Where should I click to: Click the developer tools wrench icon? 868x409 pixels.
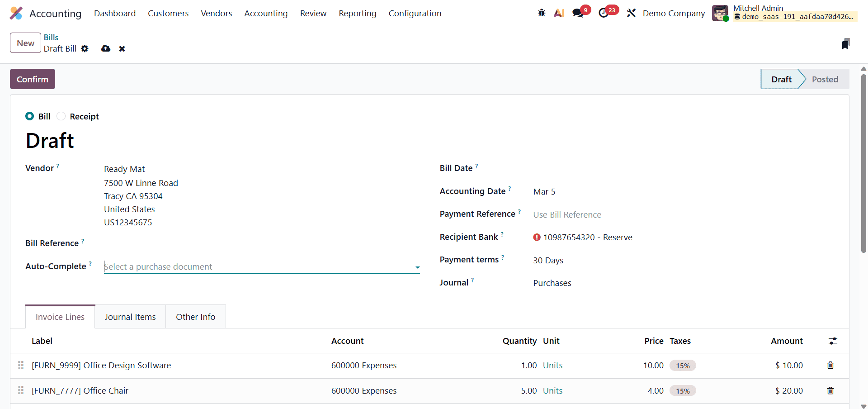(631, 13)
